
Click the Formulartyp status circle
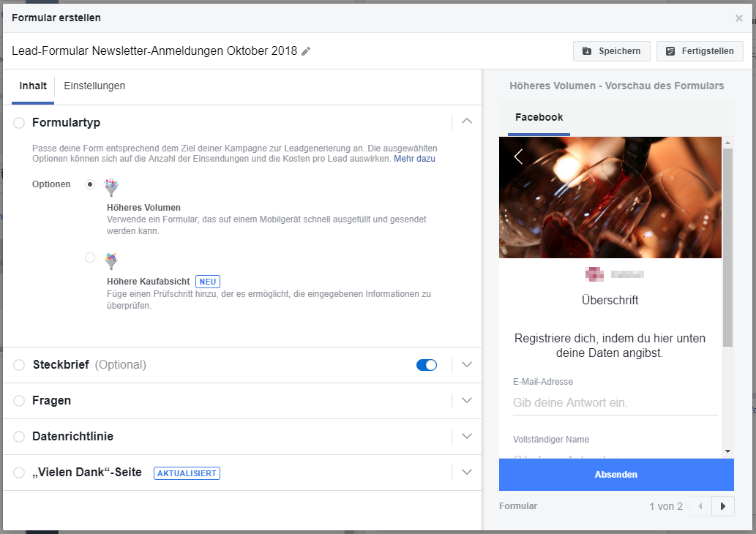[19, 123]
